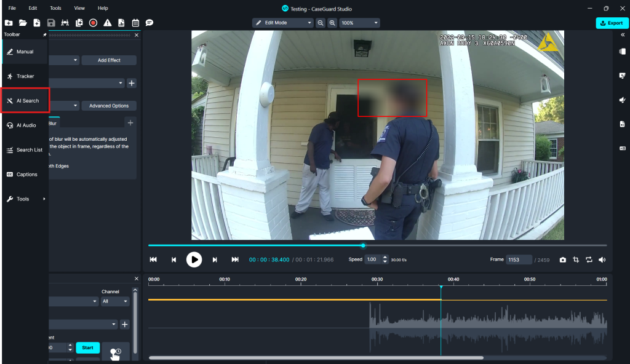Mute audio with the speaker icon
This screenshot has height=364, width=630.
[602, 259]
